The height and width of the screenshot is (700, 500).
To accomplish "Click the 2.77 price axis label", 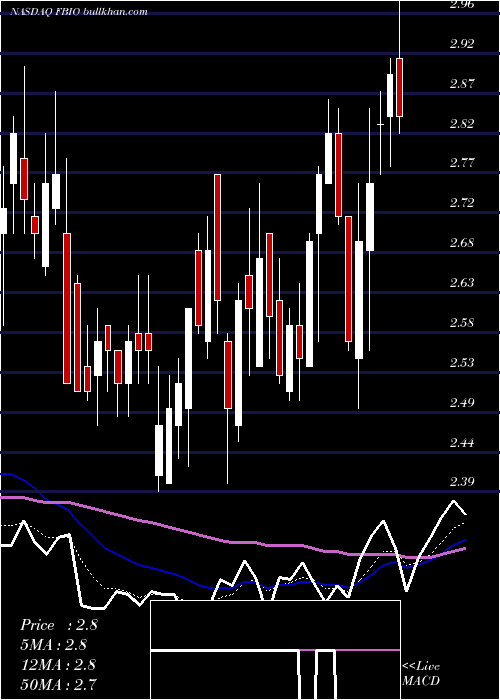I will pos(461,163).
